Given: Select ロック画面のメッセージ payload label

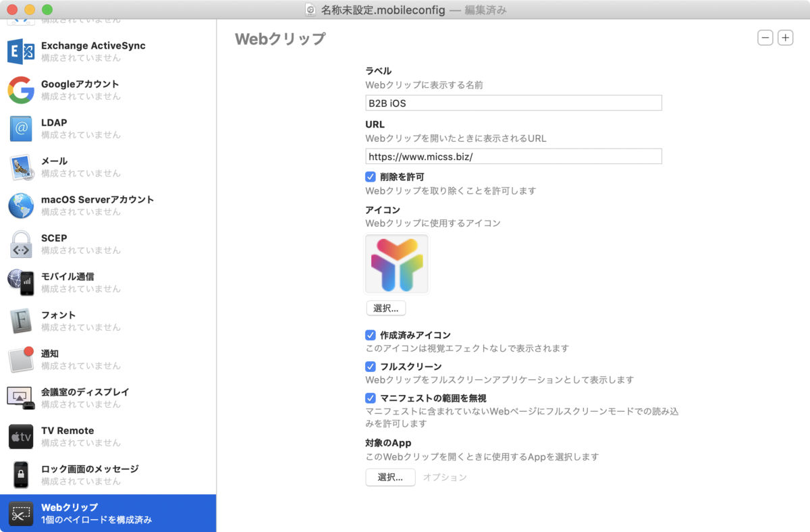Looking at the screenshot, I should [90, 469].
